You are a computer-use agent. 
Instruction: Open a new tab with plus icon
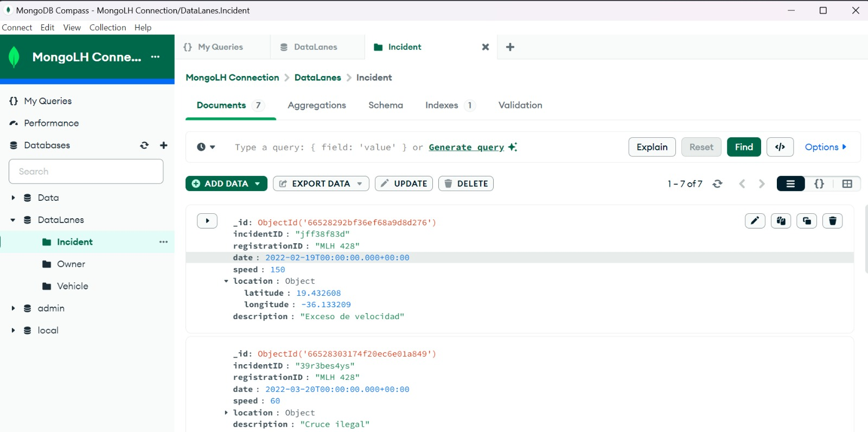[510, 47]
